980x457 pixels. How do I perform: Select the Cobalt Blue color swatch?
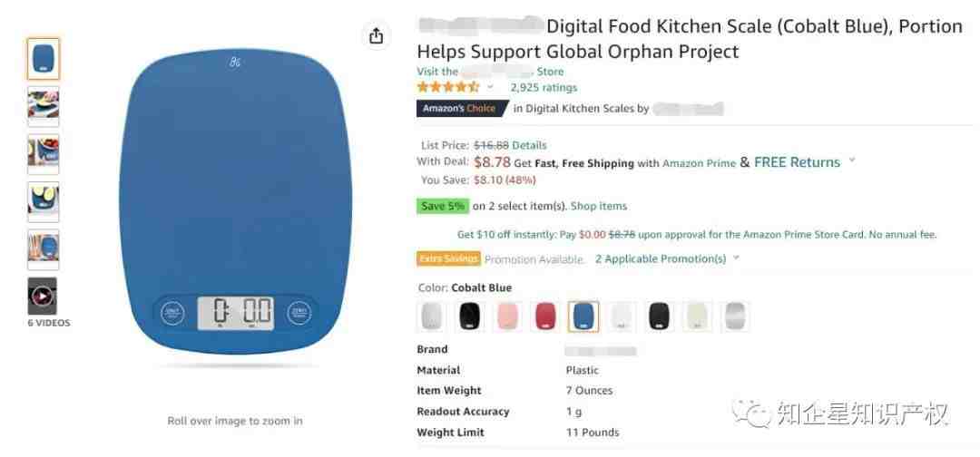tap(583, 316)
